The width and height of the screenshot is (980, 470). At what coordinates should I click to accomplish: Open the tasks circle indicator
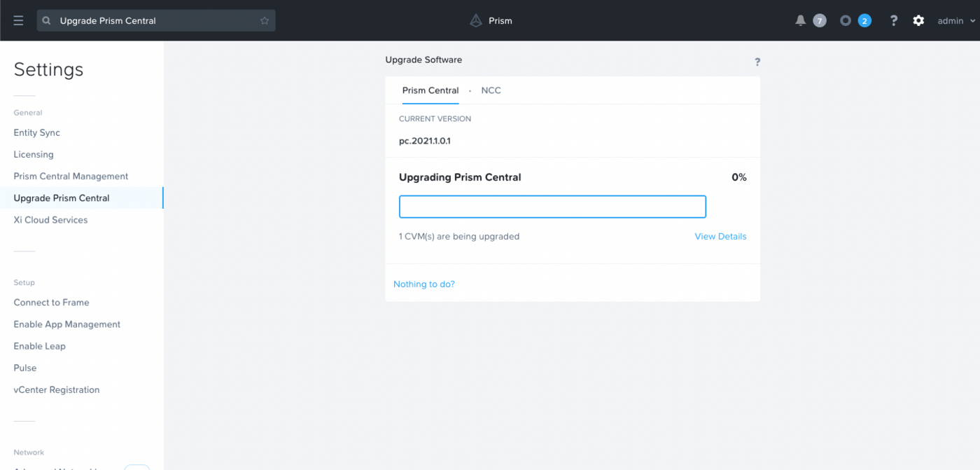846,21
